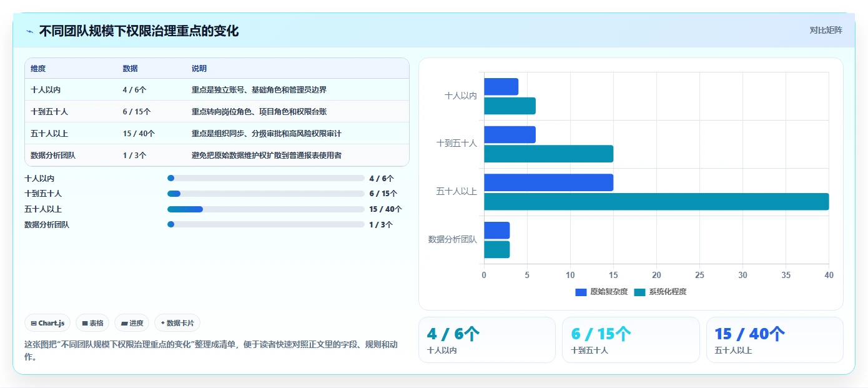Viewport: 868px width, 388px height.
Task: Click the teal 系统化程度 bar for 十到五十人
Action: click(x=549, y=154)
